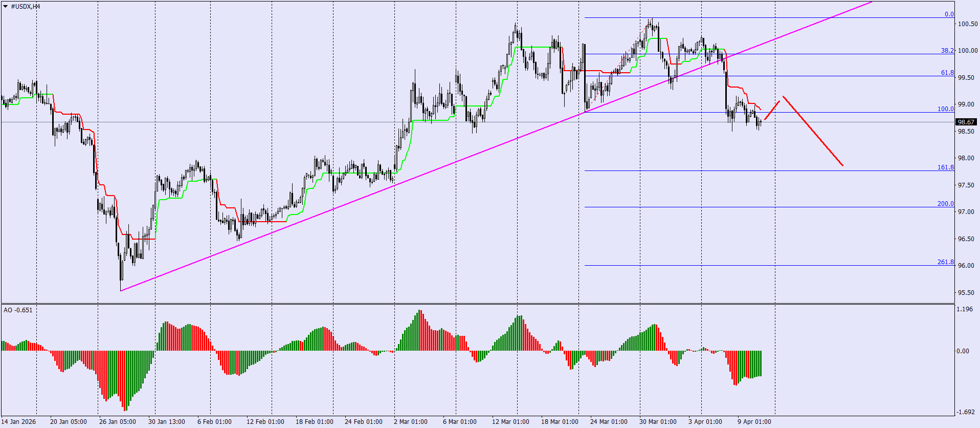Click the 95.50 price scale value
The height and width of the screenshot is (428, 980).
[966, 293]
